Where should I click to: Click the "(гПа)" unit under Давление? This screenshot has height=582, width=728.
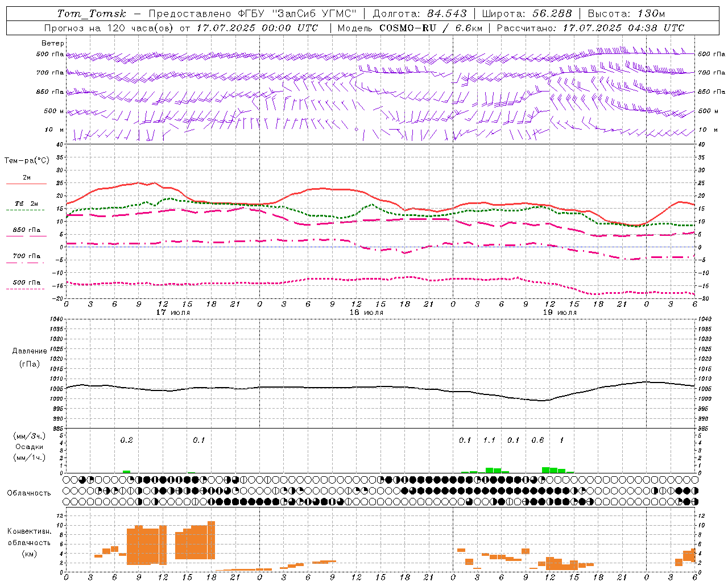tap(29, 364)
